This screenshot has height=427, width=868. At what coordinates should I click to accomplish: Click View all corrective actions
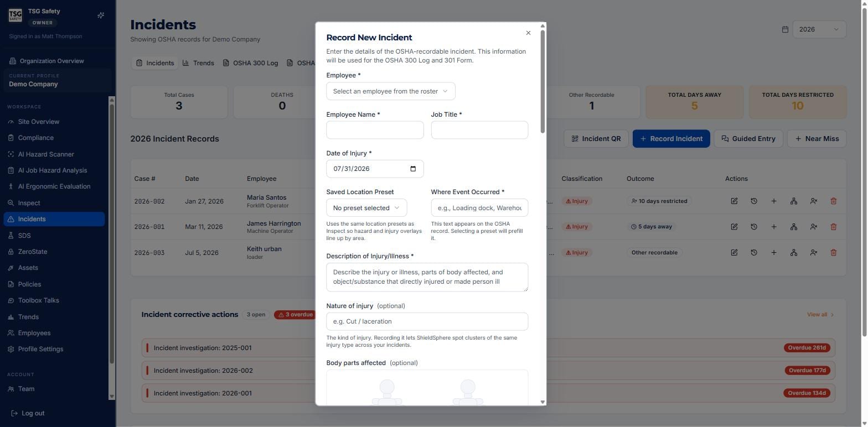click(x=820, y=315)
